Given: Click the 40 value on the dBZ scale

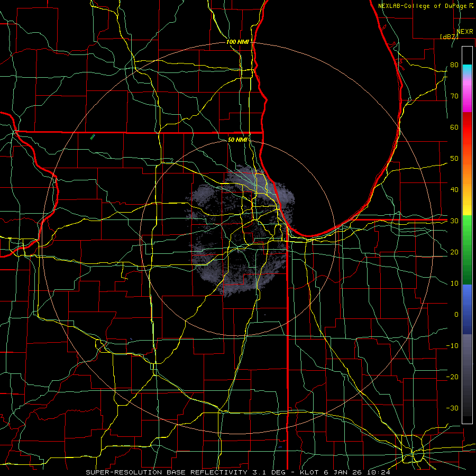Looking at the screenshot, I should tap(454, 189).
